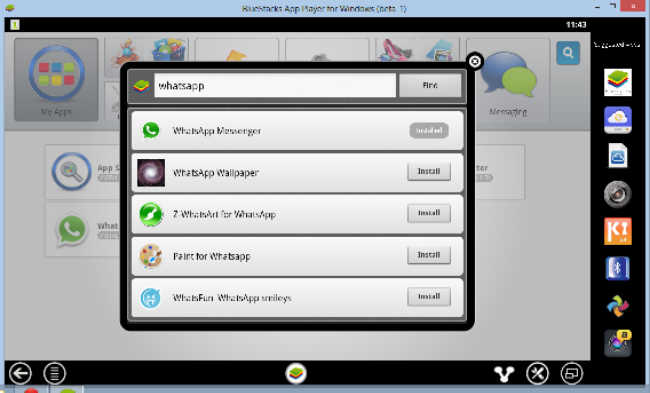Open the cloud document app in sidebar
Image resolution: width=650 pixels, height=393 pixels.
coord(618,156)
